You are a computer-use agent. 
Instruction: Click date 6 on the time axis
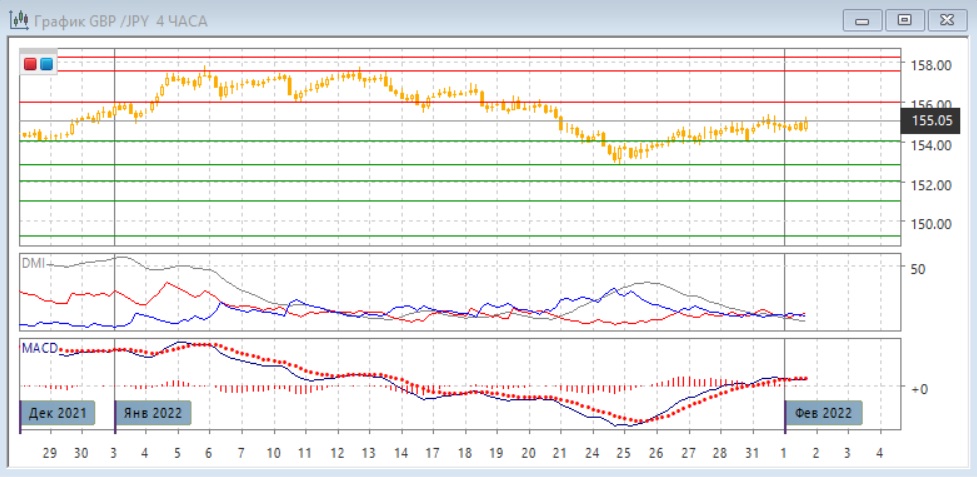209,453
